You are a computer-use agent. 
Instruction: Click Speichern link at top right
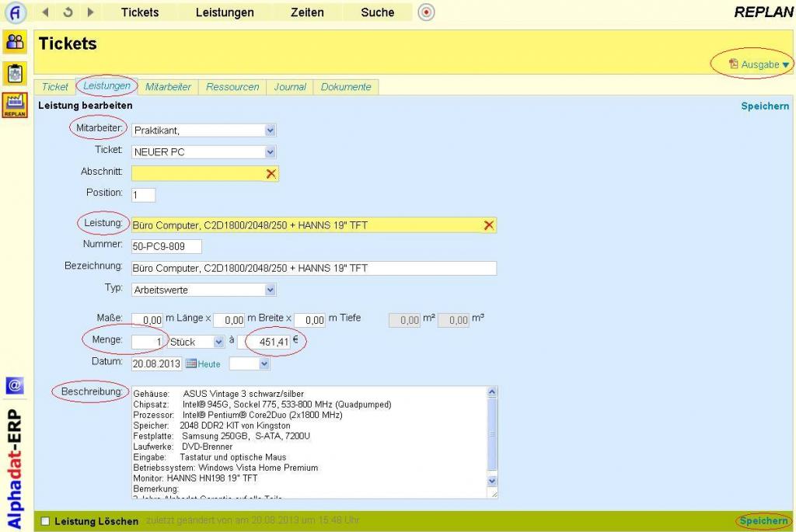765,106
